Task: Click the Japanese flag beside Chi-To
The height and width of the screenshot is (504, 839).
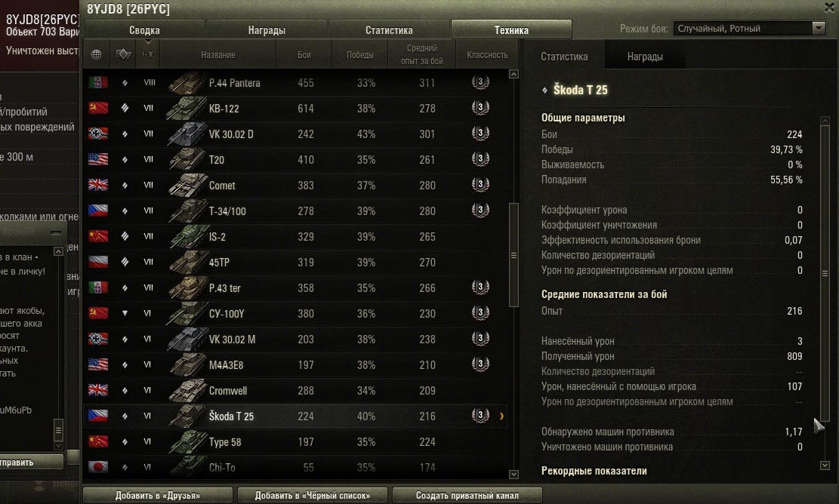Action: [x=98, y=467]
